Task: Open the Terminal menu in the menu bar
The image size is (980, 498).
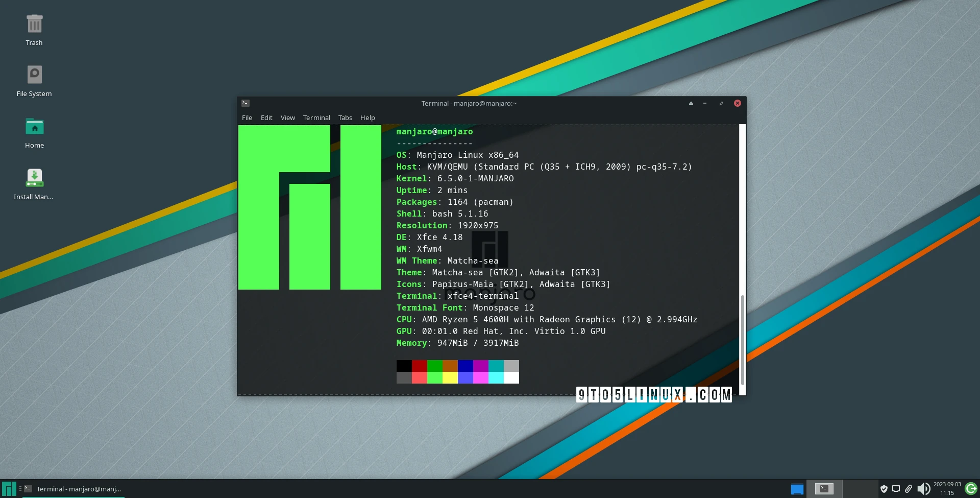Action: click(x=316, y=117)
